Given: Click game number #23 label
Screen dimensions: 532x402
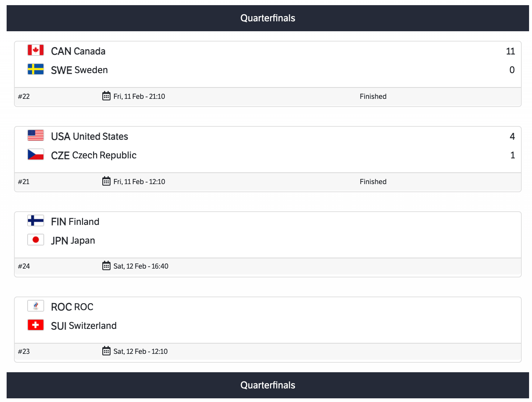Looking at the screenshot, I should [24, 351].
